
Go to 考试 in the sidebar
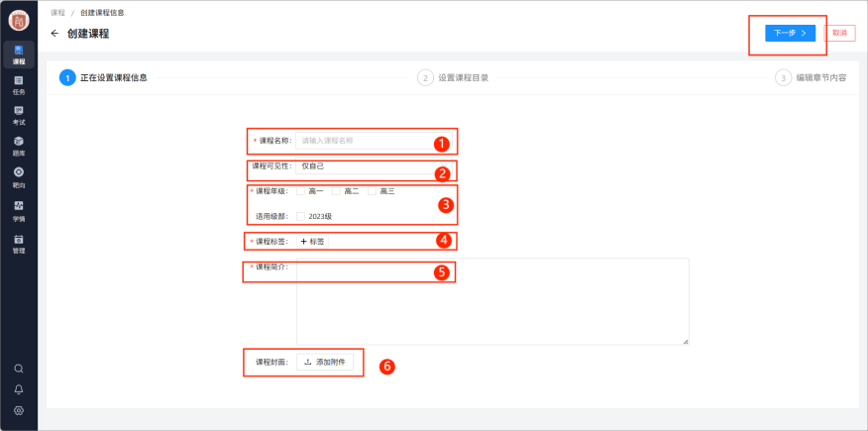(x=19, y=116)
